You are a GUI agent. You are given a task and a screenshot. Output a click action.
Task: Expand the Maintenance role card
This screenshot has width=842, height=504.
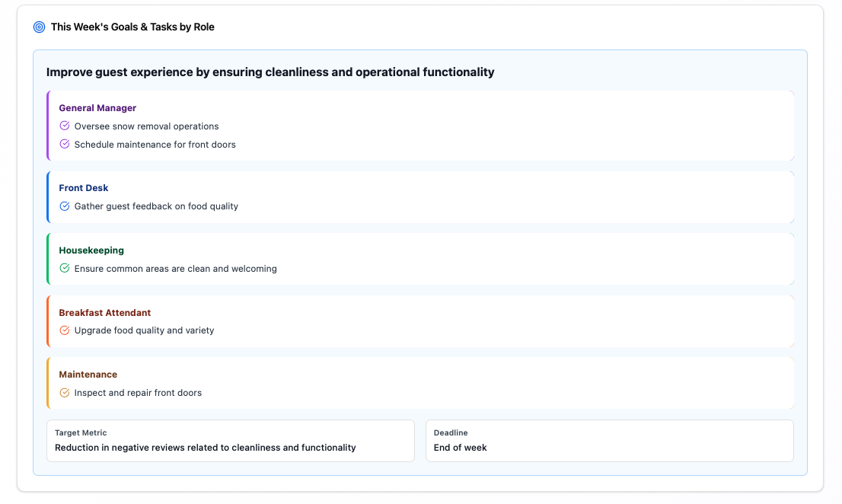pyautogui.click(x=88, y=374)
